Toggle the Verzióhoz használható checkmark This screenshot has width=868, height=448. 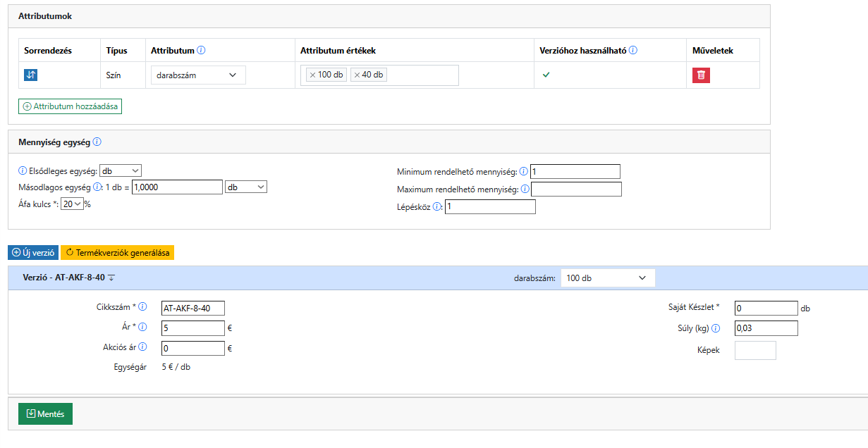tap(545, 75)
